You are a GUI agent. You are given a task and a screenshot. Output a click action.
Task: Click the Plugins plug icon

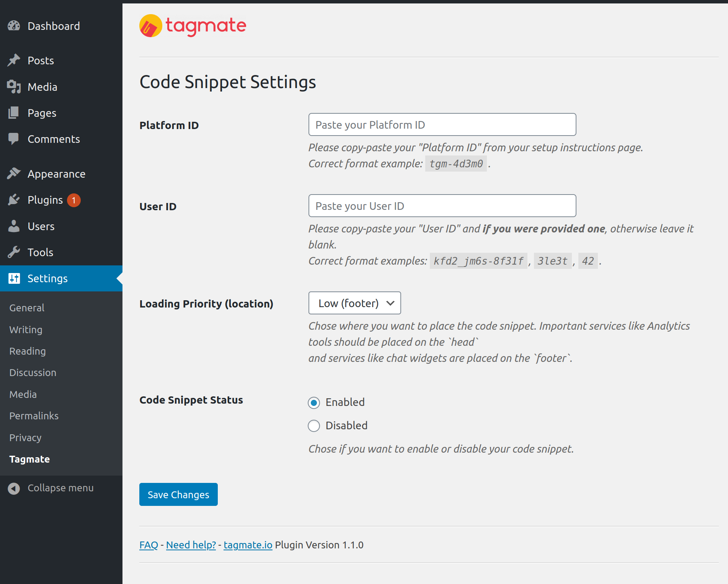(x=14, y=200)
